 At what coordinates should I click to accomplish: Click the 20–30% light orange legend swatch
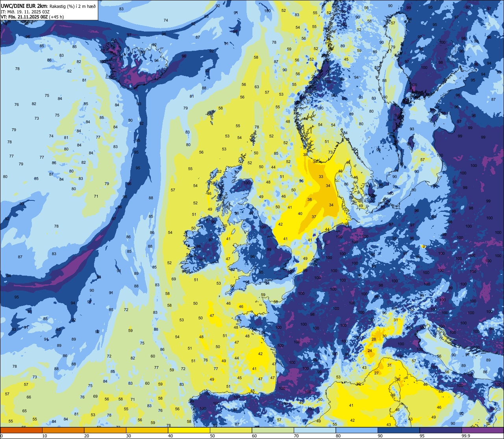pyautogui.click(x=105, y=430)
